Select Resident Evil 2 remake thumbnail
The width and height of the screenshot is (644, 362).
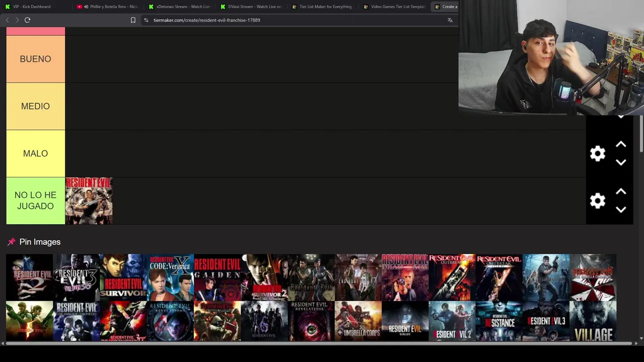pos(452,321)
